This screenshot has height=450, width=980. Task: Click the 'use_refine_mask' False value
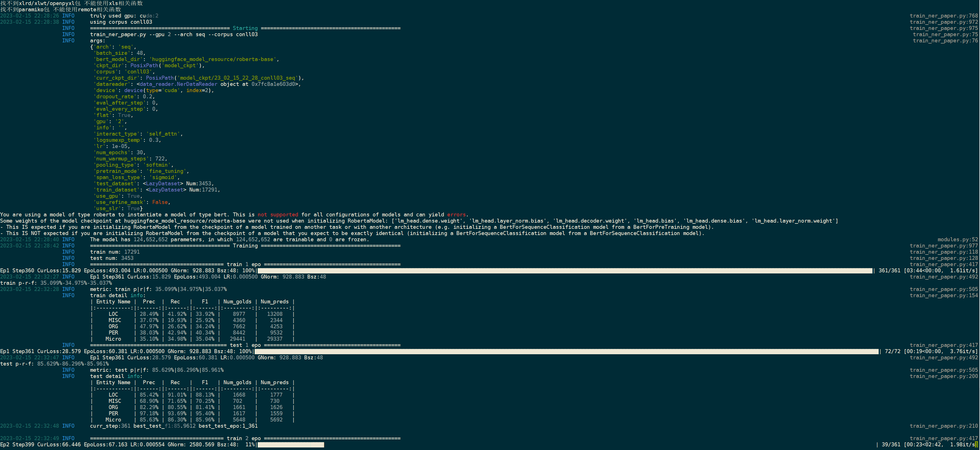160,202
